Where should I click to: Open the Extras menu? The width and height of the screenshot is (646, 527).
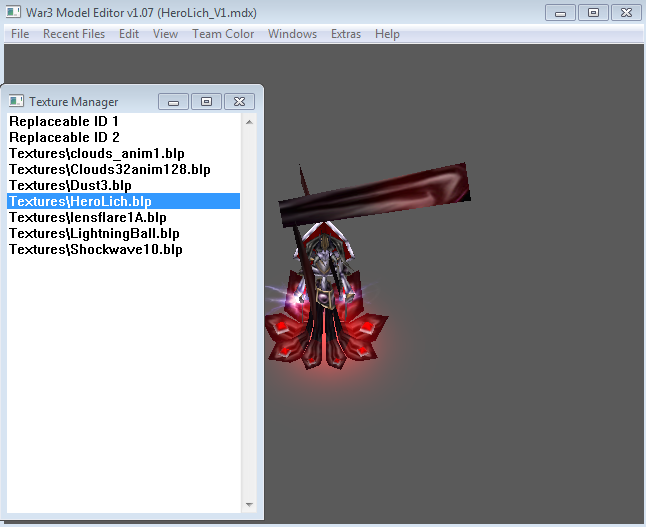[x=346, y=34]
